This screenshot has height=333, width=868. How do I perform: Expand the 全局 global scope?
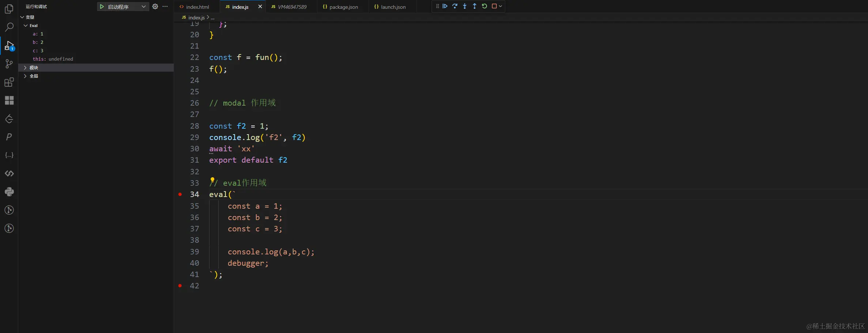(25, 76)
